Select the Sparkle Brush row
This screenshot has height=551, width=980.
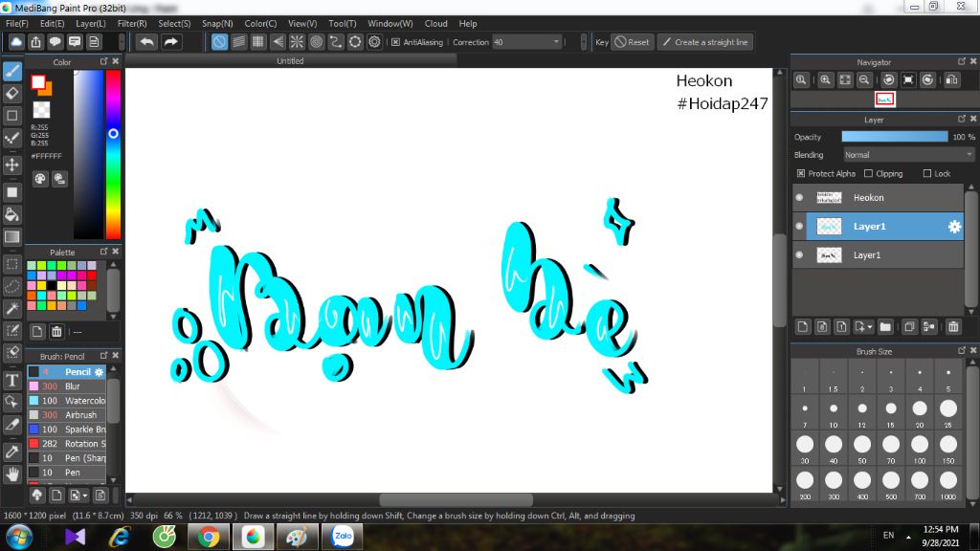tap(67, 430)
